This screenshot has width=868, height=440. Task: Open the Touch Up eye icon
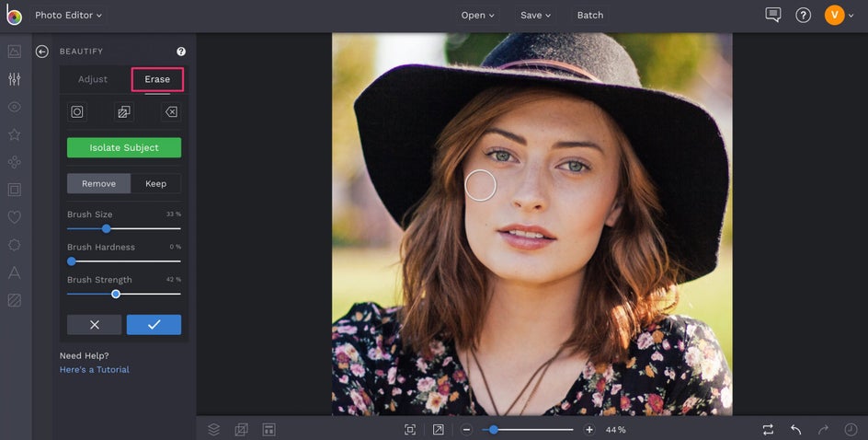pyautogui.click(x=15, y=107)
